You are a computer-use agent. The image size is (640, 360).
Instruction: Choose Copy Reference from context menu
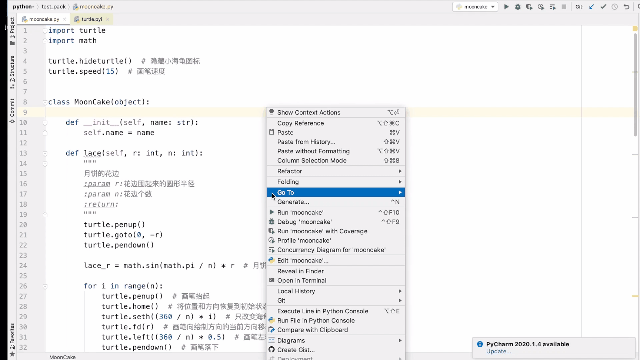coord(336,123)
